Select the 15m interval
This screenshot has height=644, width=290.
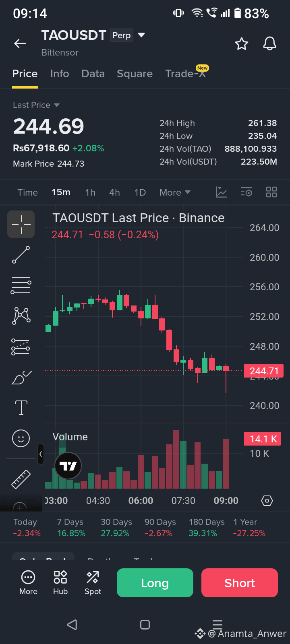61,192
